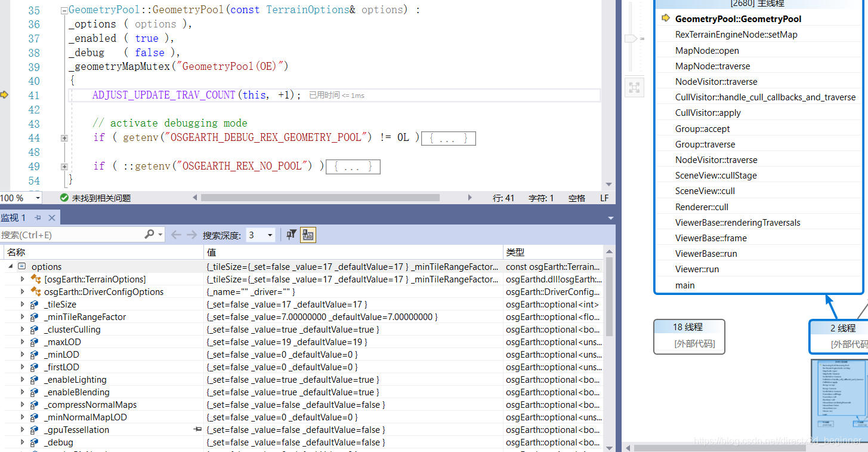Image resolution: width=868 pixels, height=452 pixels.
Task: Click the _minLOD field icon
Action: tap(35, 355)
